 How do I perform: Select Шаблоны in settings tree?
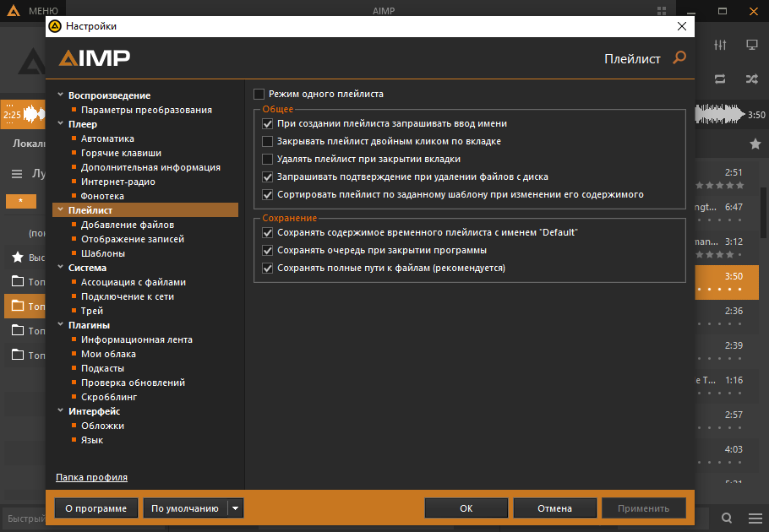pyautogui.click(x=102, y=253)
